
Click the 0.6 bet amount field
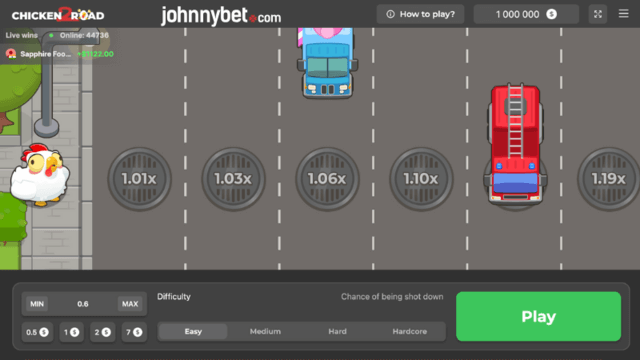coord(83,304)
